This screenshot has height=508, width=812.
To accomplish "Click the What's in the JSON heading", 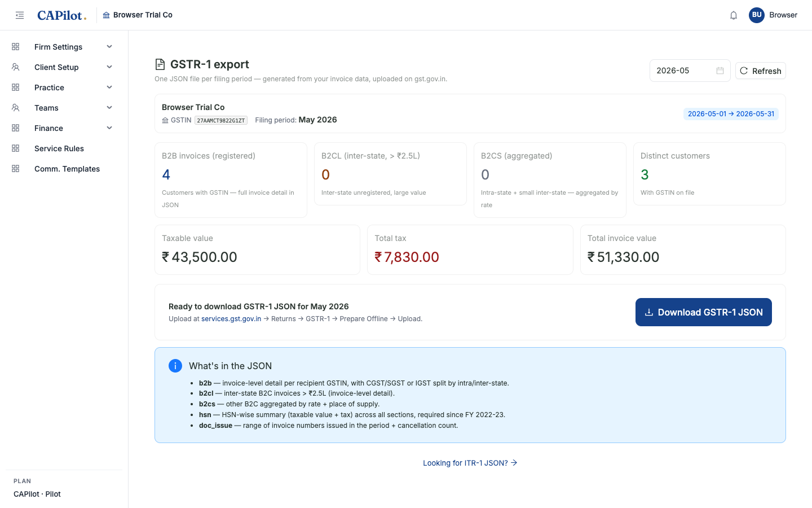I will pos(230,366).
